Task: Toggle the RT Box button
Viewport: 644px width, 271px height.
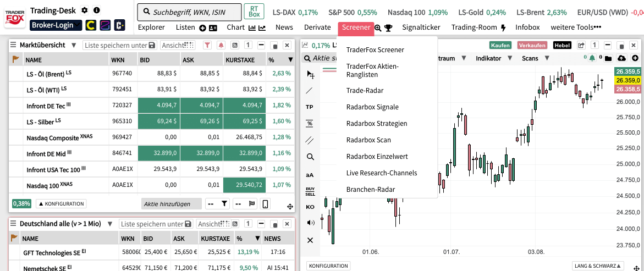Action: pyautogui.click(x=254, y=12)
